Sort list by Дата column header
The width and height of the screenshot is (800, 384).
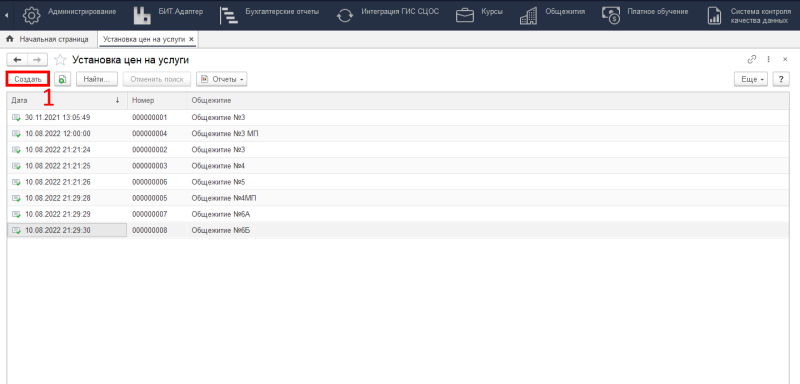(67, 100)
